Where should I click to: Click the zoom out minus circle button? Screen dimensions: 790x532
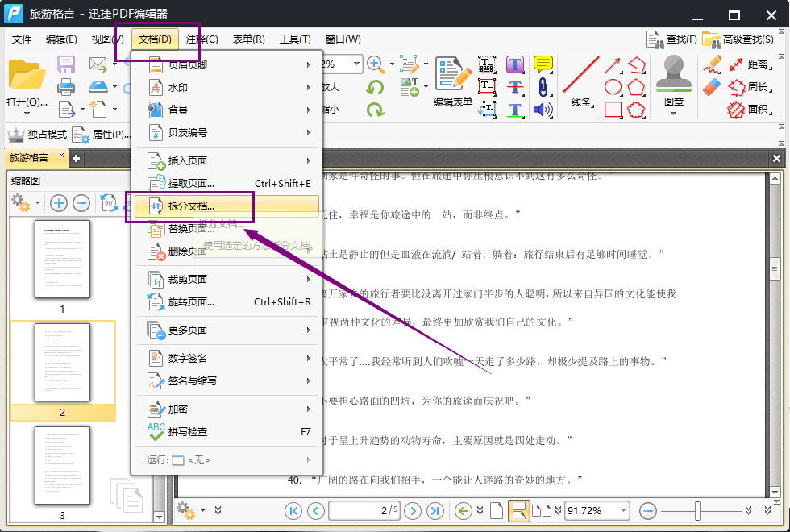[x=648, y=511]
